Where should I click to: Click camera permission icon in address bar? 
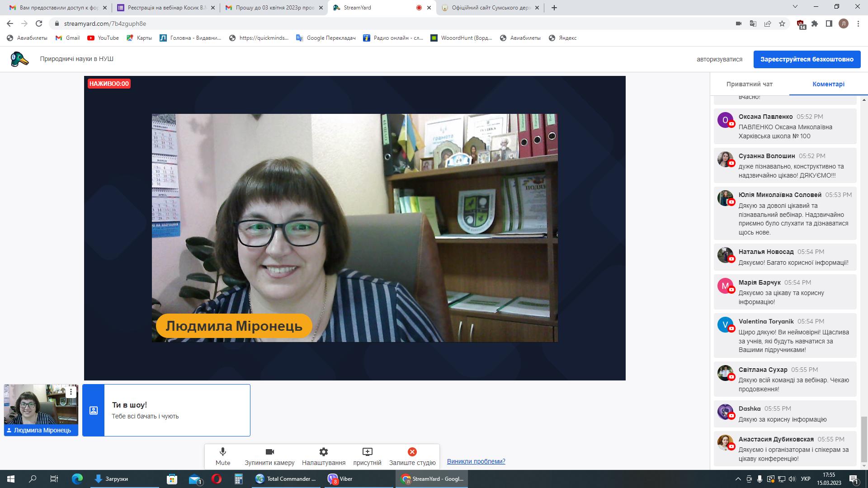(x=739, y=23)
